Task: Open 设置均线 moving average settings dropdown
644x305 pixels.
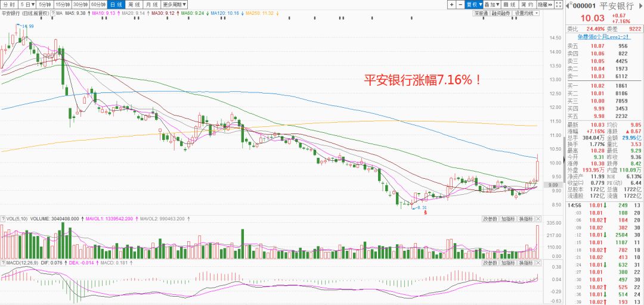Action: coord(527,13)
